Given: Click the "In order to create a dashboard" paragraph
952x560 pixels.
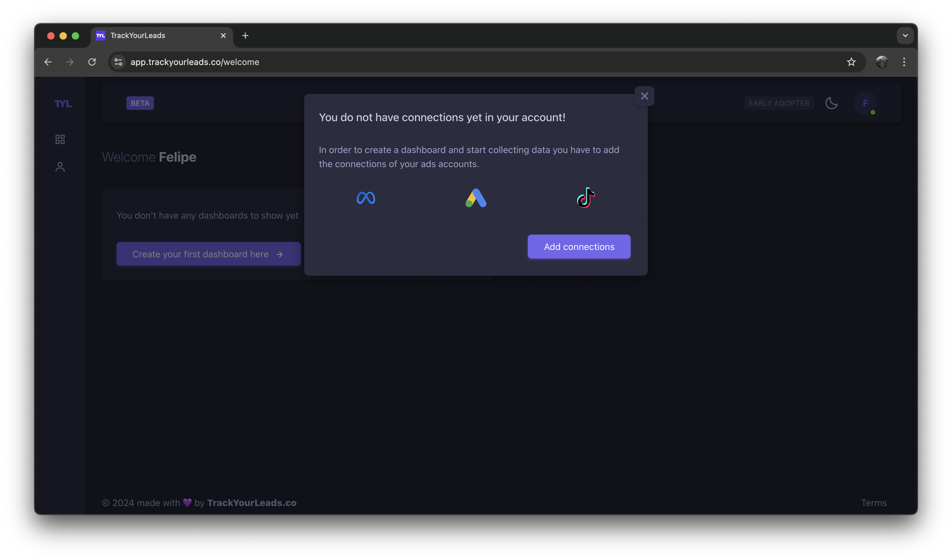Looking at the screenshot, I should 469,157.
